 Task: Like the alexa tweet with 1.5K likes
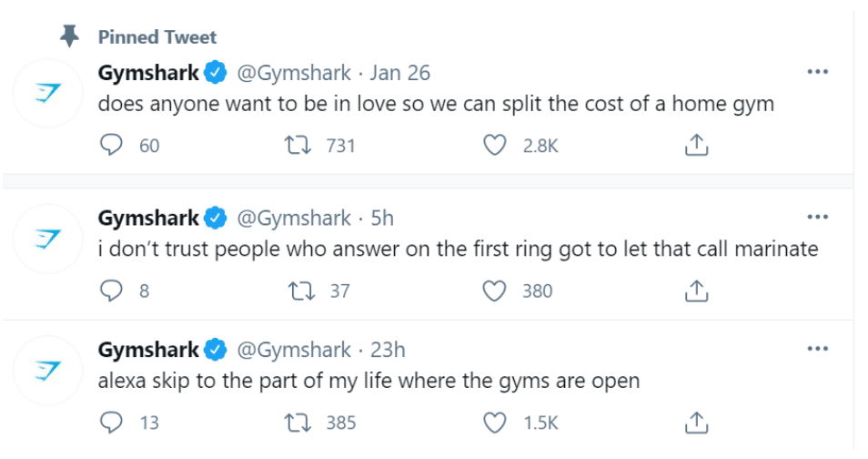[494, 423]
